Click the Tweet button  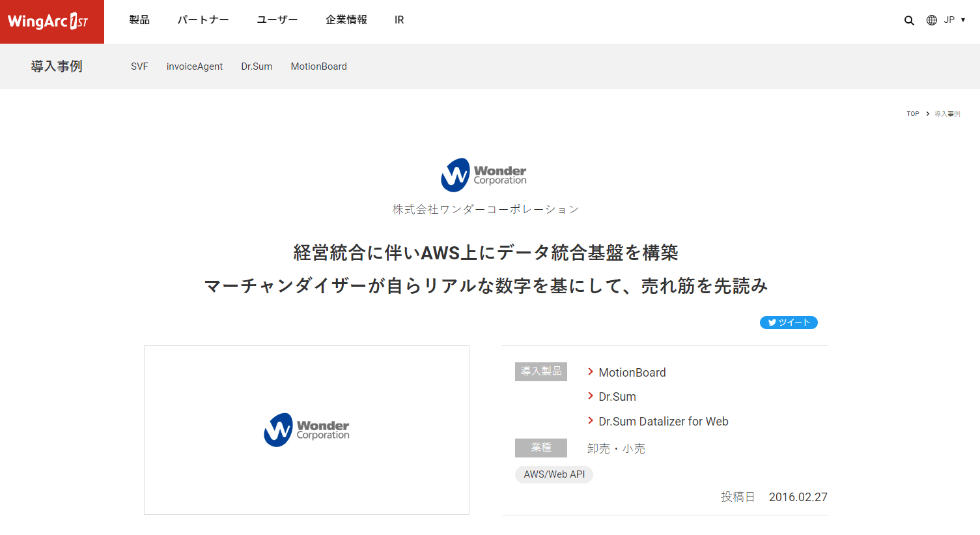tap(789, 323)
